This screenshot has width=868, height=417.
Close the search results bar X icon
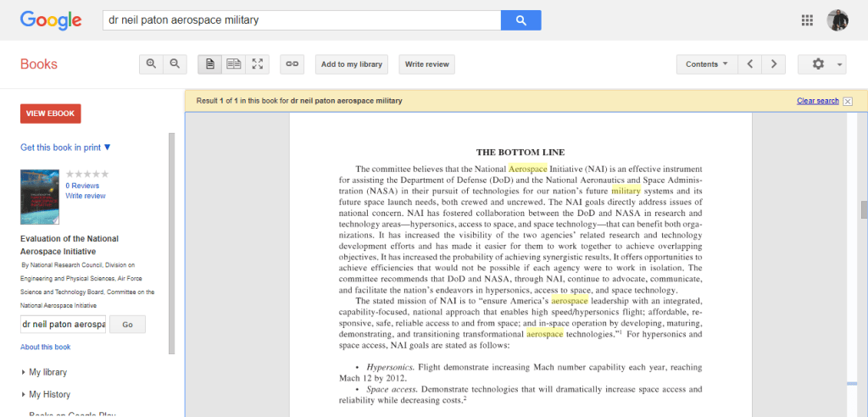[x=848, y=101]
